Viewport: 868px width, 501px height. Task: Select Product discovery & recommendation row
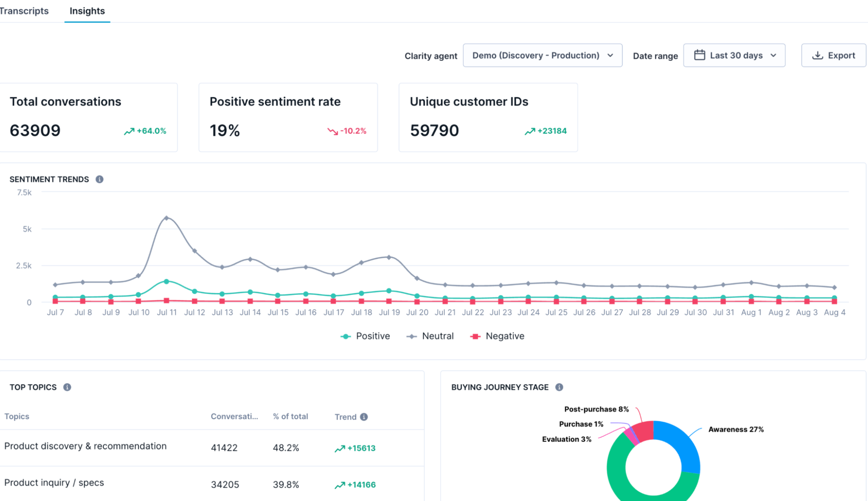pos(212,448)
